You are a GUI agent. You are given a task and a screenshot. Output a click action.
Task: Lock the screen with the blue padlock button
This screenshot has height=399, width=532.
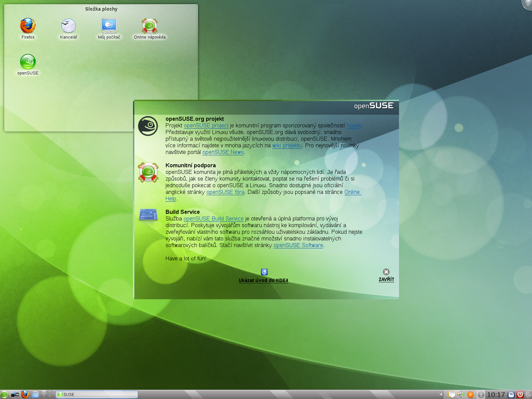pyautogui.click(x=511, y=395)
